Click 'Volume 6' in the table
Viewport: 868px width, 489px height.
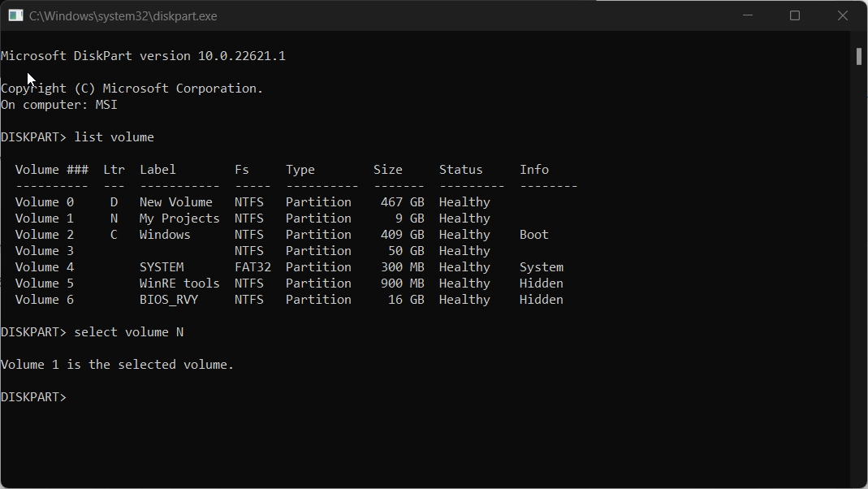[x=45, y=300]
